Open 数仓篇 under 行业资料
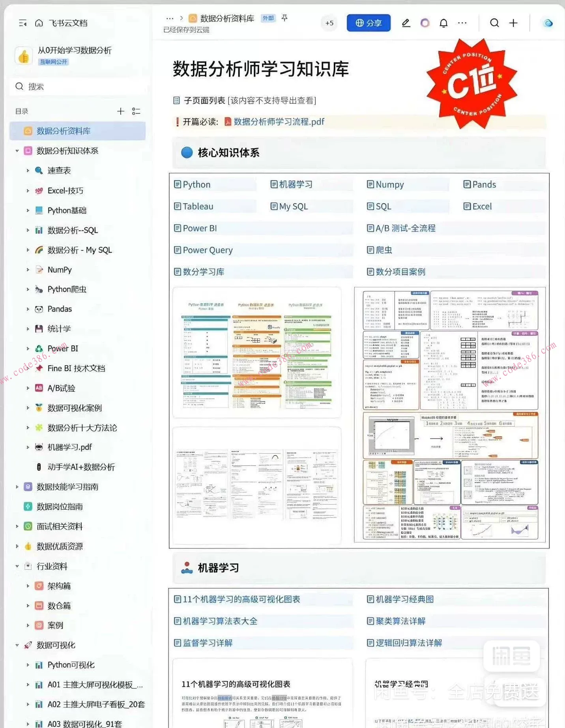The image size is (565, 728). 59,605
